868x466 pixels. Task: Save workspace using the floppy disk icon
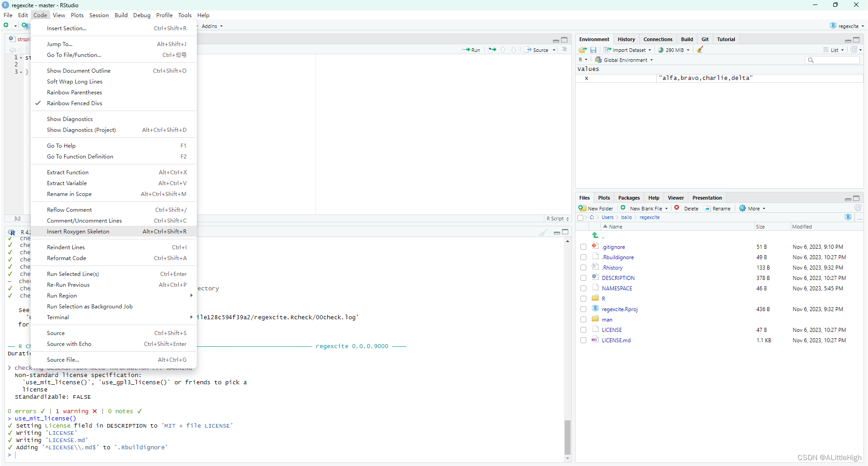594,50
